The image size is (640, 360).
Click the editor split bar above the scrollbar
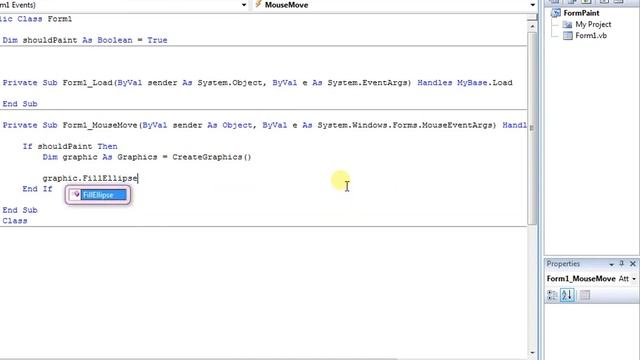click(x=532, y=18)
